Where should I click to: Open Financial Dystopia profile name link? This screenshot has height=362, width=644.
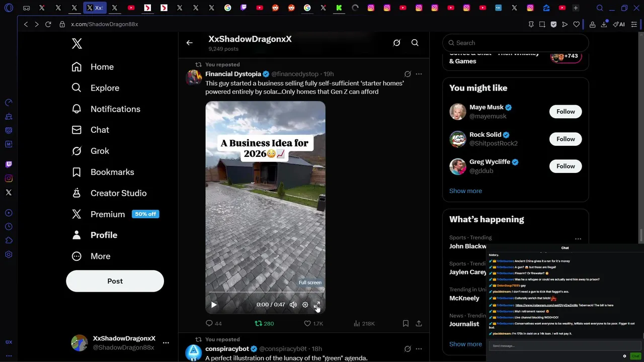point(233,74)
